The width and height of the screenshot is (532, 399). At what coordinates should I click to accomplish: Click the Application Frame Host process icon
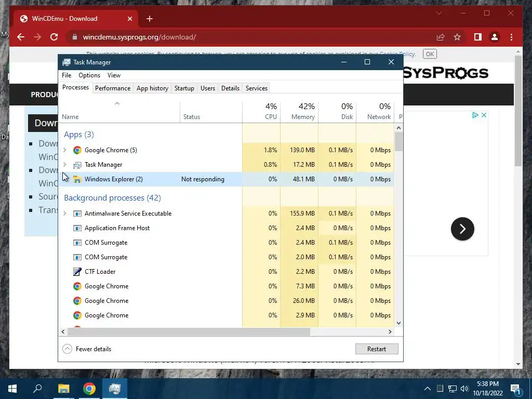point(77,228)
